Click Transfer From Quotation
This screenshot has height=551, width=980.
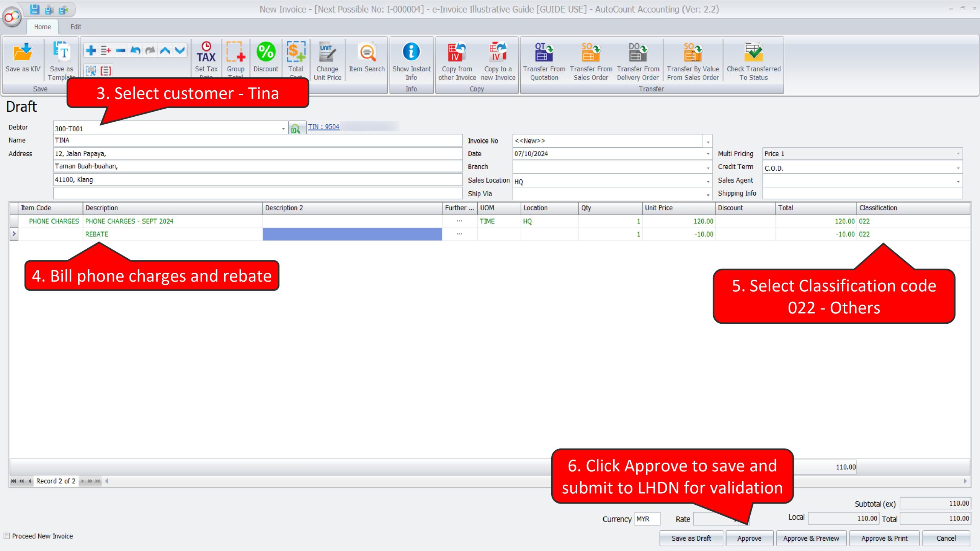[x=544, y=60]
